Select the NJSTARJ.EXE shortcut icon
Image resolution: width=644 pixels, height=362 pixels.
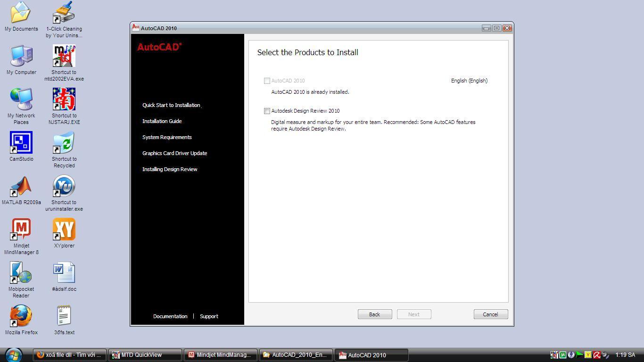coord(64,99)
